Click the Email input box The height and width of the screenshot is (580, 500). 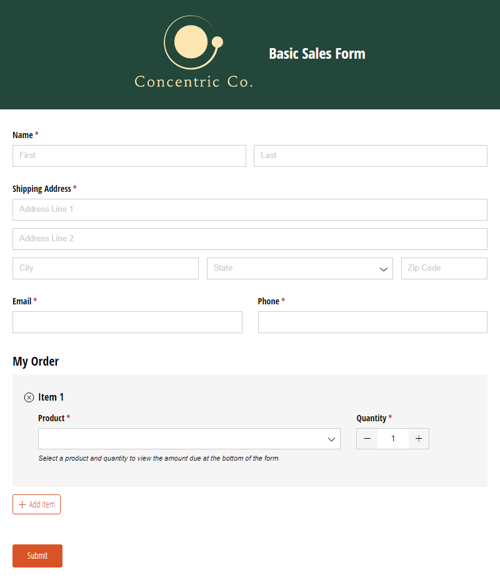coord(127,322)
